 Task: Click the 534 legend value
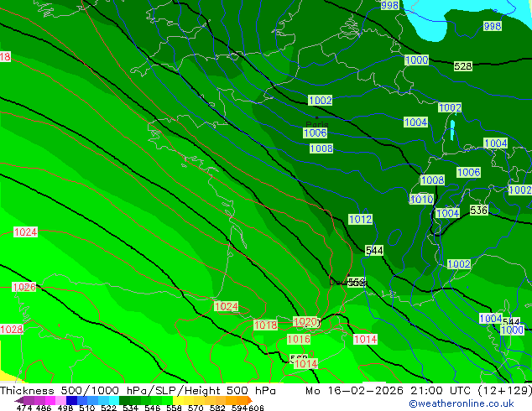point(130,408)
